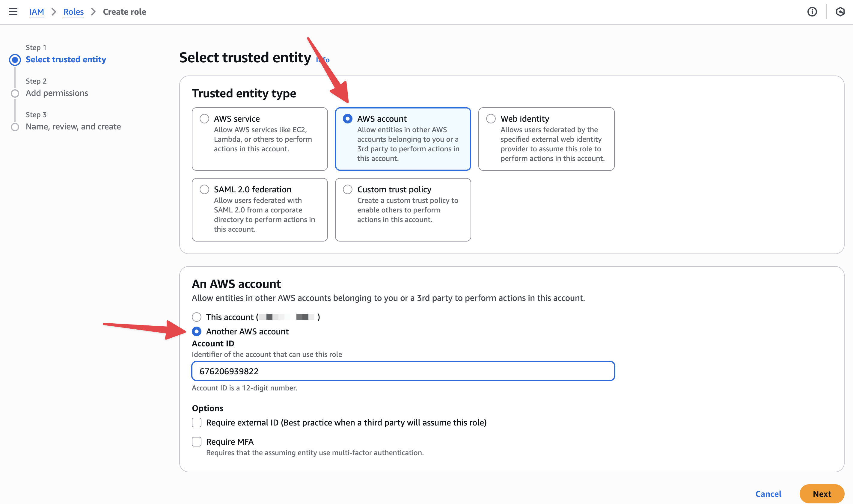Enable the Require external ID checkbox
The height and width of the screenshot is (504, 853).
pos(196,422)
